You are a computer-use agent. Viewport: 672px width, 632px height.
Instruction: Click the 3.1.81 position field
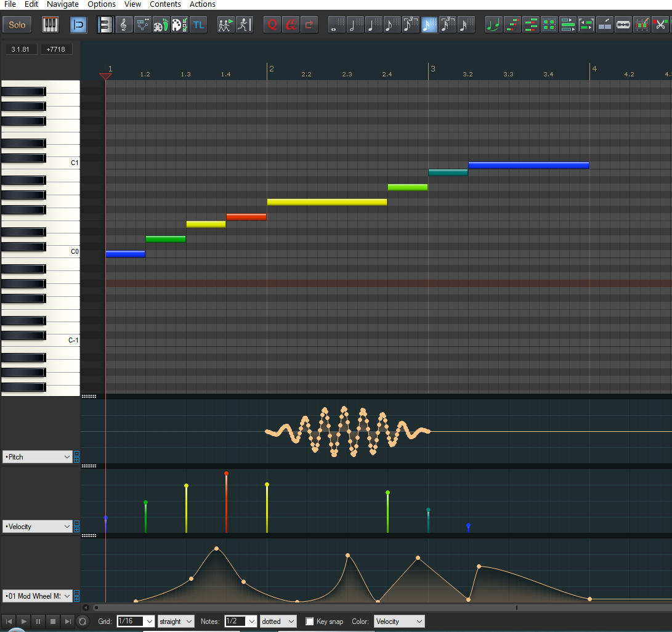20,49
